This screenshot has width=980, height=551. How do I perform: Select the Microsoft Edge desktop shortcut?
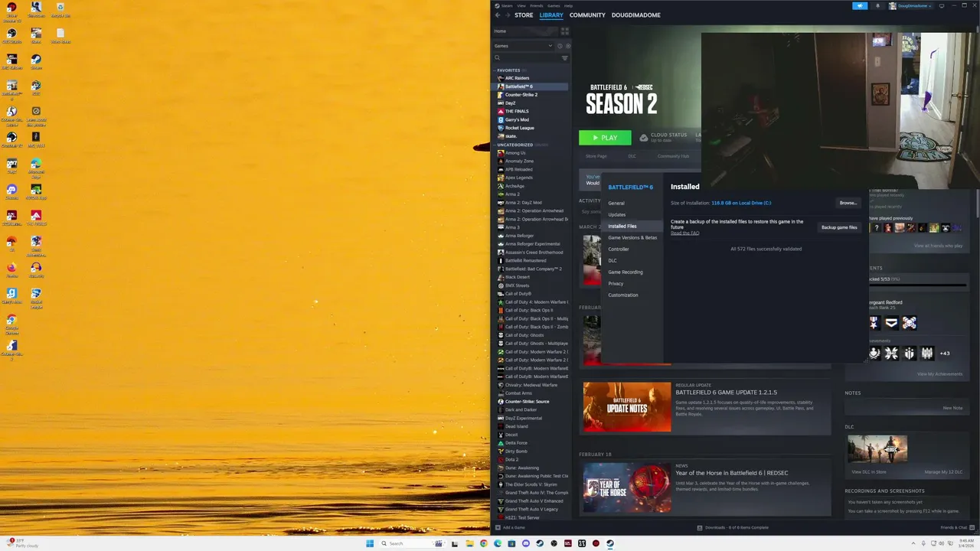tap(36, 166)
